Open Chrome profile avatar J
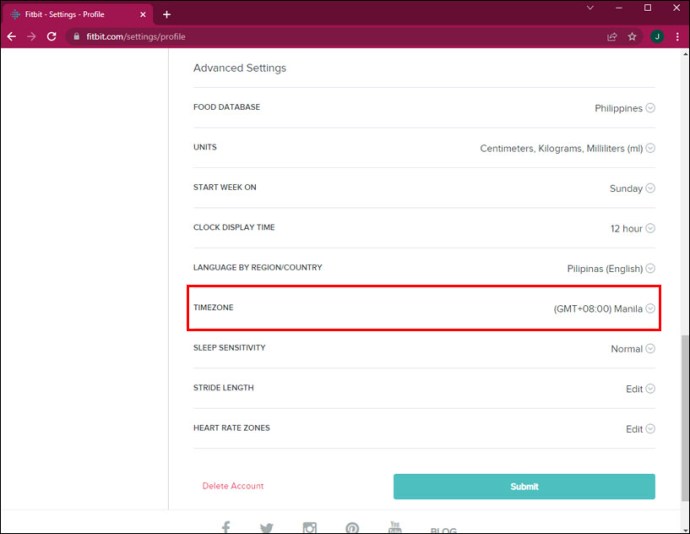This screenshot has height=534, width=690. click(x=657, y=37)
